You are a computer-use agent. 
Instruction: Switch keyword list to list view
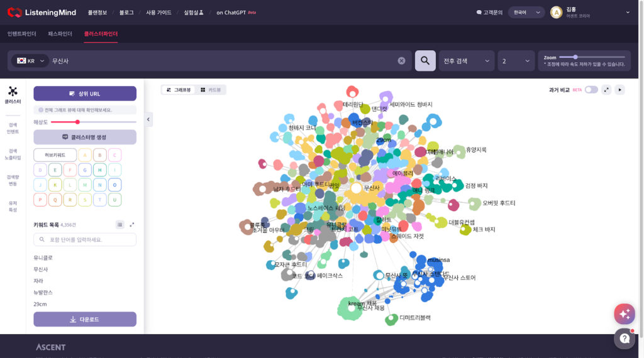point(120,224)
